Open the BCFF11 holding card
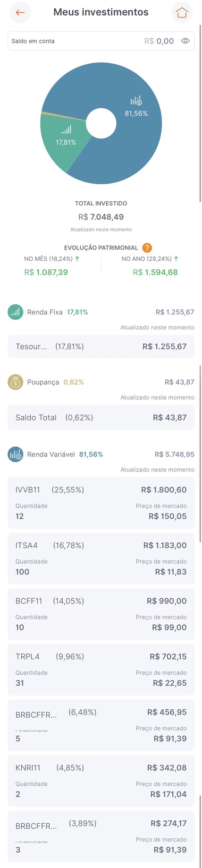202x868 pixels. pyautogui.click(x=101, y=614)
